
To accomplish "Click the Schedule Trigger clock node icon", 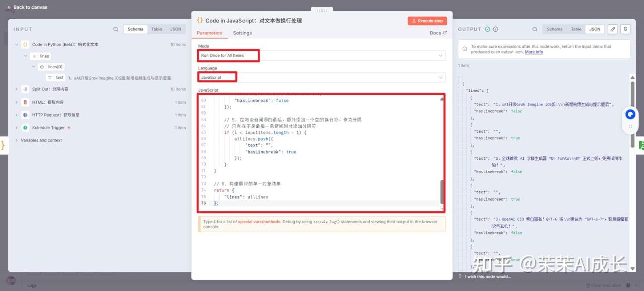I will pyautogui.click(x=25, y=128).
